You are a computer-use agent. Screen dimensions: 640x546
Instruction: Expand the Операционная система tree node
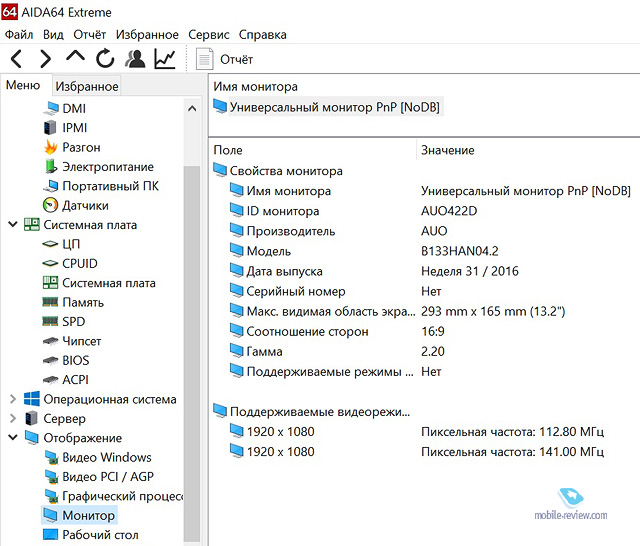coord(12,399)
